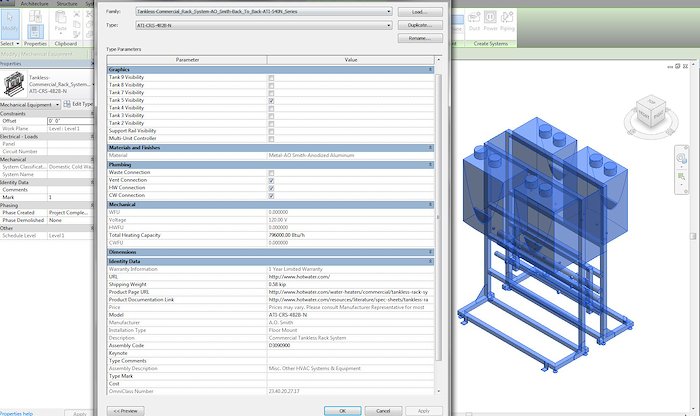
Task: Open the Family dropdown
Action: click(x=388, y=12)
